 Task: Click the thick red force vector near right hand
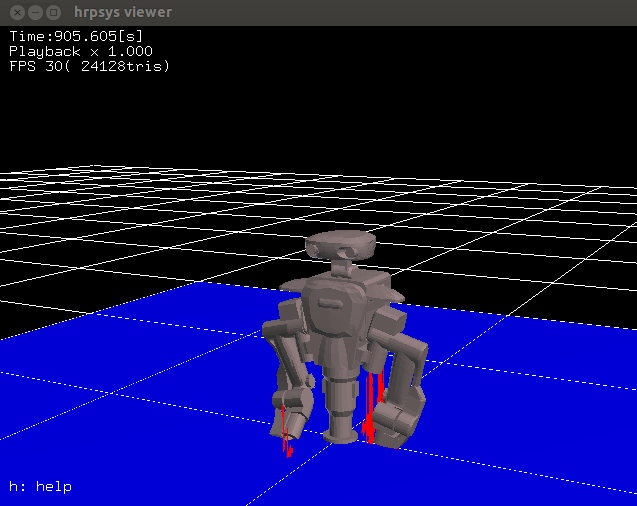pyautogui.click(x=368, y=410)
